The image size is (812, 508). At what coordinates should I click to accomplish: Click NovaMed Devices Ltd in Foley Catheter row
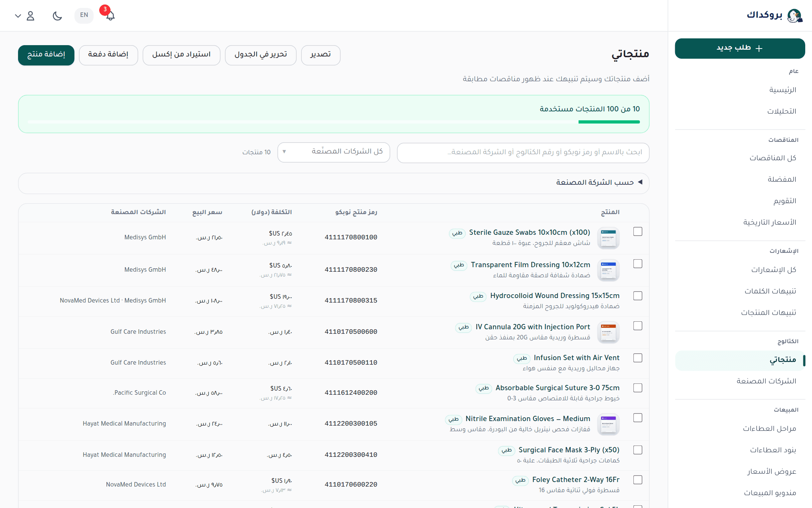tap(136, 485)
